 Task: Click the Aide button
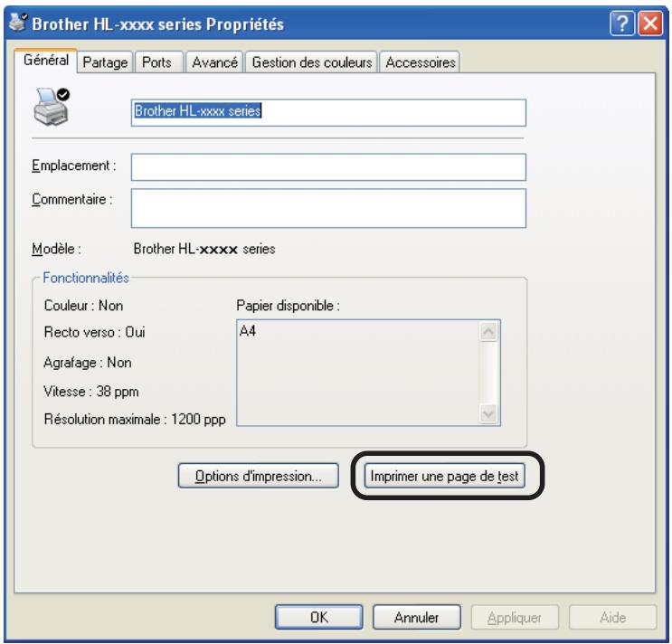tap(613, 617)
